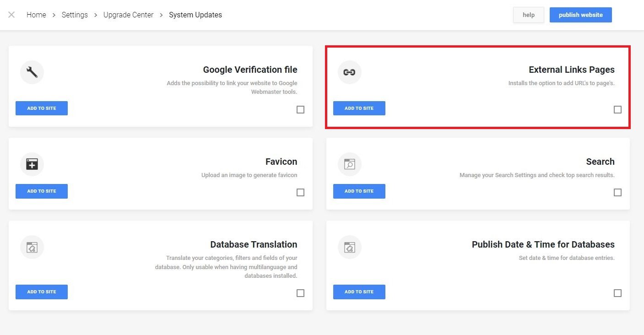Select the Search module checkbox

(x=617, y=192)
